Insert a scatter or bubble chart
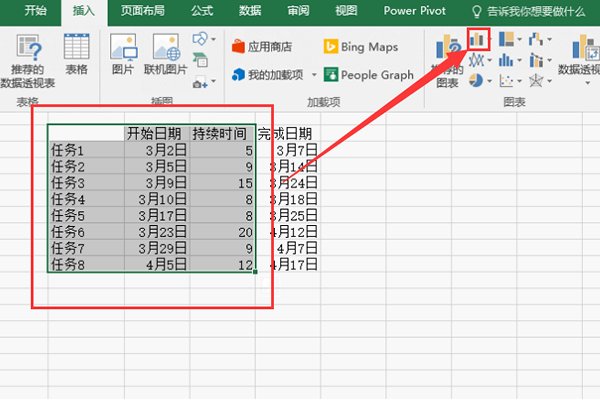 coord(506,80)
